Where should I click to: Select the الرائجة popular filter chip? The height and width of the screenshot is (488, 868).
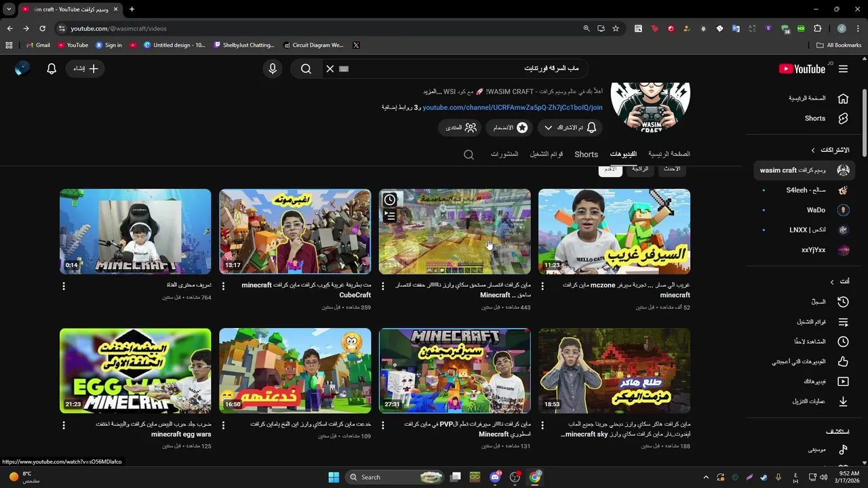click(x=640, y=169)
